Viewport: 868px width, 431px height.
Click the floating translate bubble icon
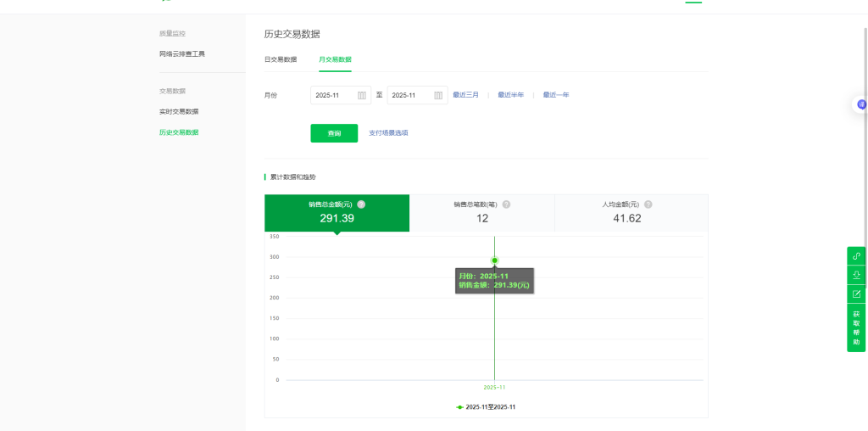click(x=861, y=104)
